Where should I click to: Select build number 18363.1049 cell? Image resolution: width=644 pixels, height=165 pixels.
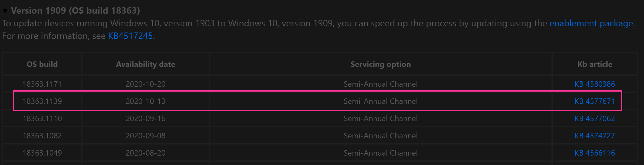click(x=42, y=153)
